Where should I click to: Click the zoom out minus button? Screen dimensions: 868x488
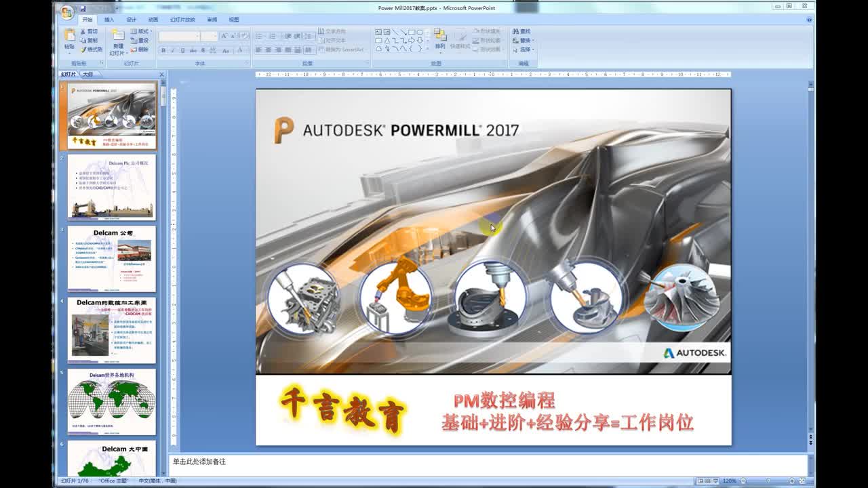coord(744,481)
